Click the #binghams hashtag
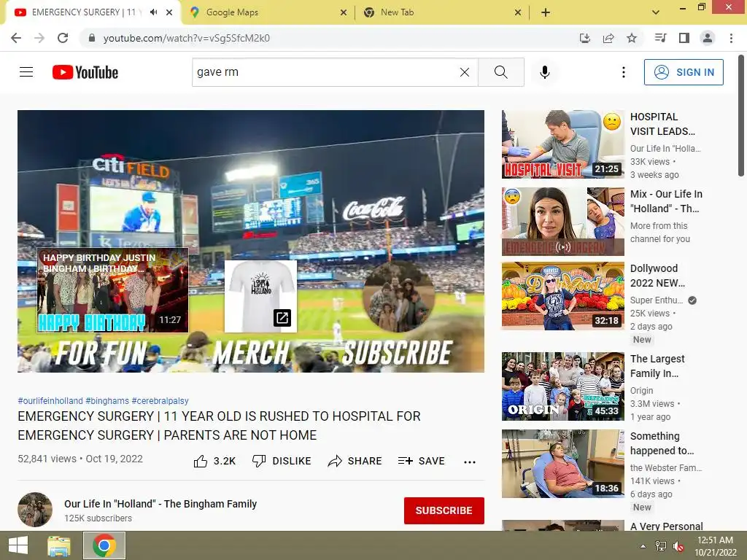This screenshot has width=747, height=560. pos(107,401)
